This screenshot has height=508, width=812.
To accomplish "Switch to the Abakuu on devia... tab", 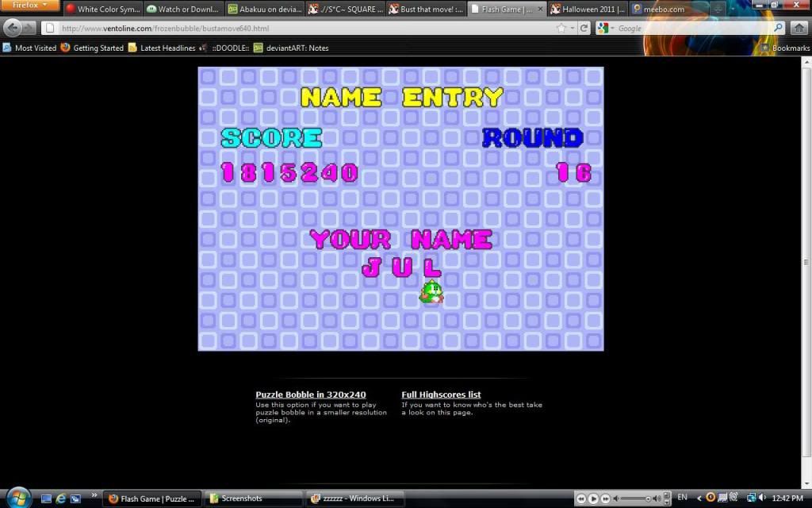I will (x=265, y=9).
